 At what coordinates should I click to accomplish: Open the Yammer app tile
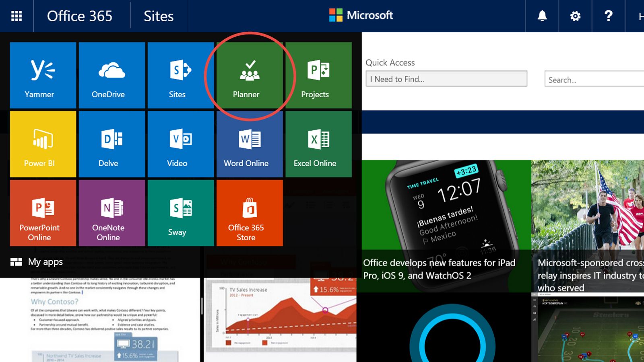click(x=43, y=75)
